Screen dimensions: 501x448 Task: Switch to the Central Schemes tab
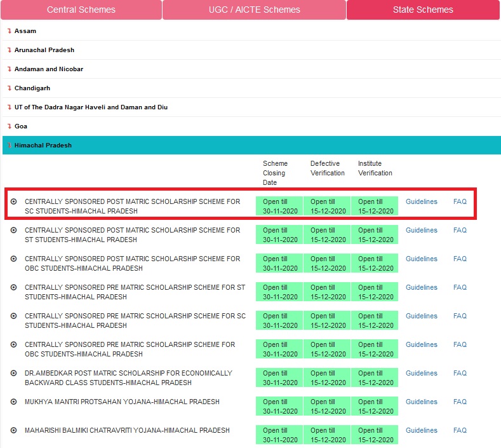pos(81,10)
